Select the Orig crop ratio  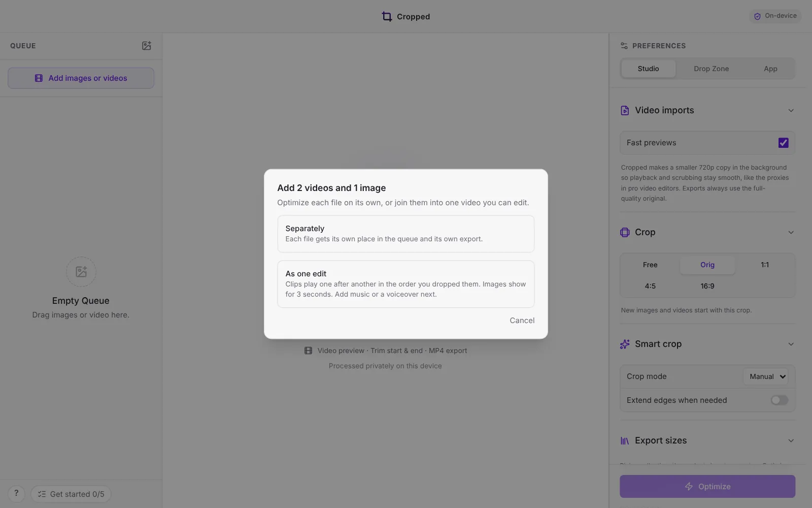707,265
